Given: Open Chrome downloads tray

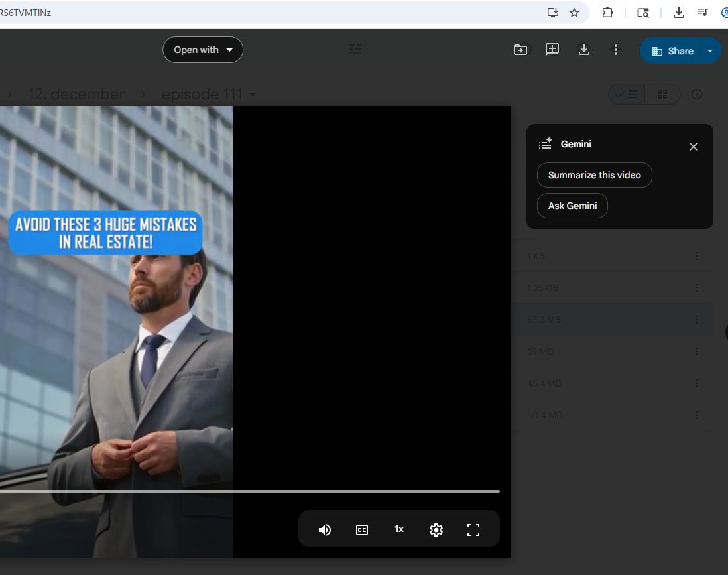Looking at the screenshot, I should pyautogui.click(x=678, y=13).
